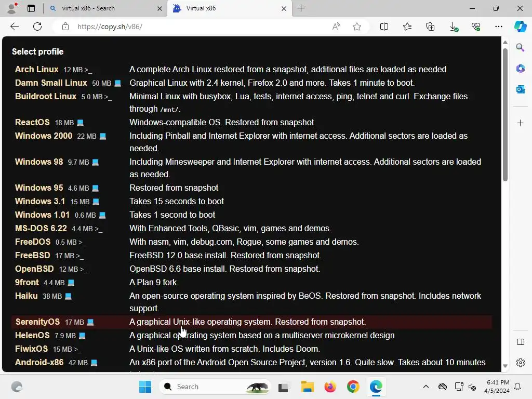Open the Windows Start menu
The width and height of the screenshot is (532, 399).
145,387
